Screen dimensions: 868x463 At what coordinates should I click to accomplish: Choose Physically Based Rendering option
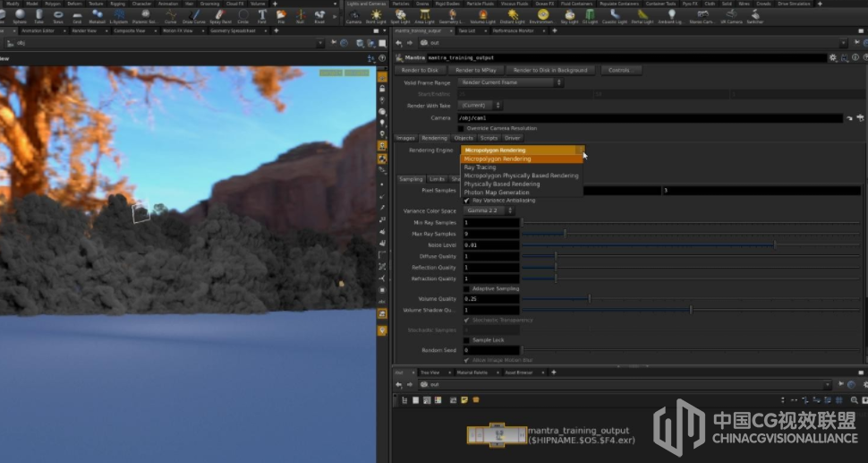(x=522, y=184)
